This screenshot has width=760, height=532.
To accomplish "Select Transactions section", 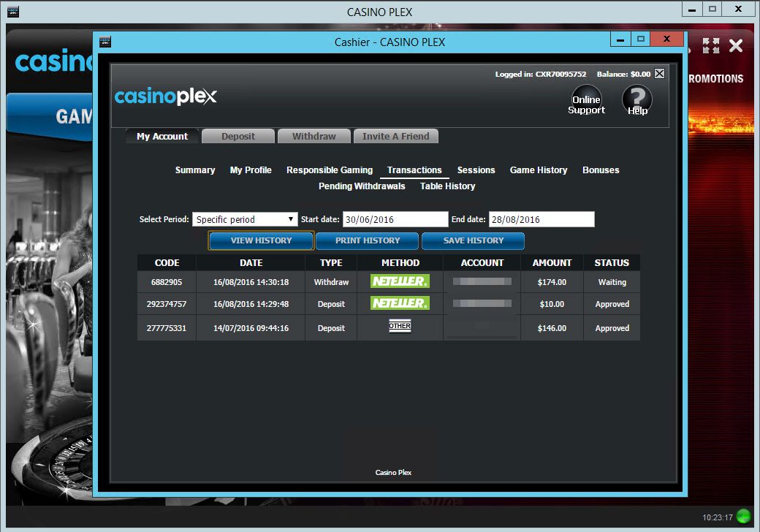I will pos(414,170).
